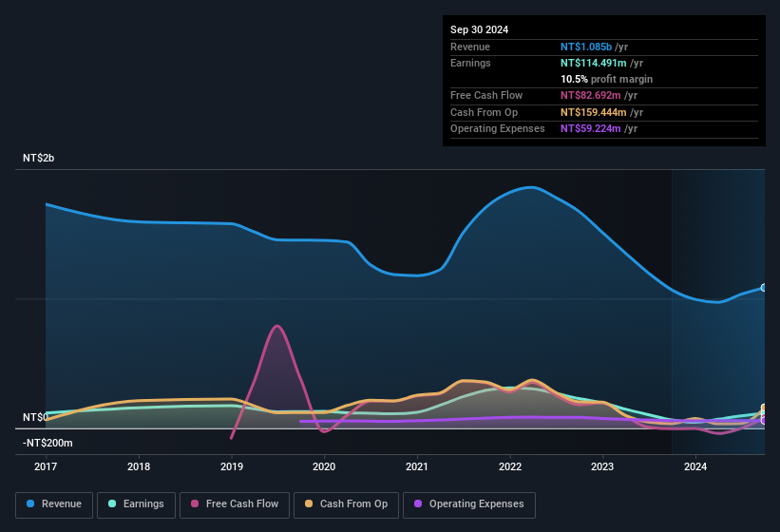Image resolution: width=780 pixels, height=532 pixels.
Task: Click the NT$82.692m free cash flow value
Action: [x=591, y=95]
